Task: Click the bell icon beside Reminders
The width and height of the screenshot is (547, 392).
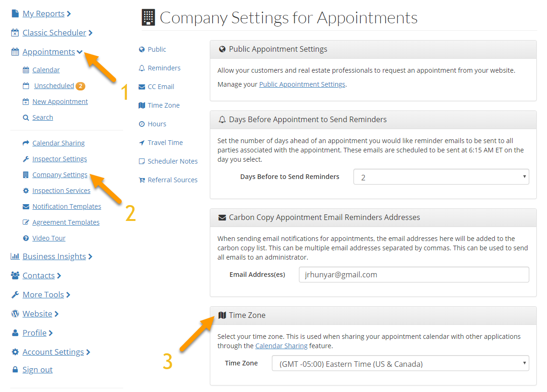Action: [142, 68]
